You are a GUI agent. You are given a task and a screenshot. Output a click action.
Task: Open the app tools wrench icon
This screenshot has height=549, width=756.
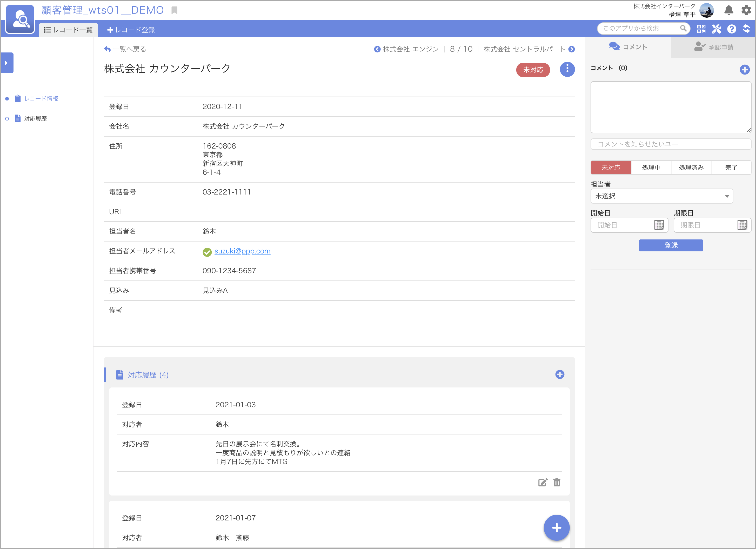716,29
